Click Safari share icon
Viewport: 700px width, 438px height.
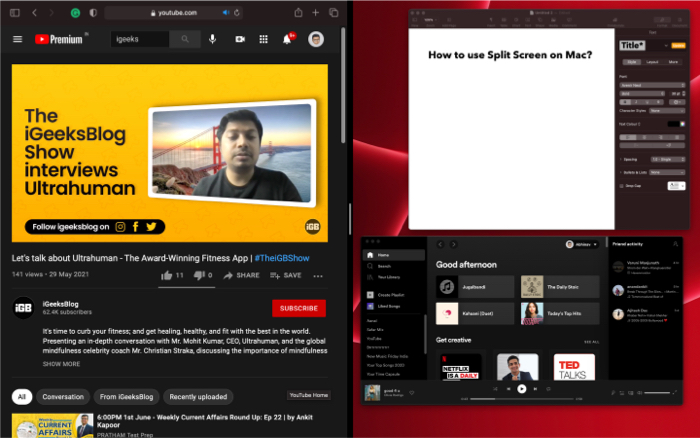tap(298, 13)
